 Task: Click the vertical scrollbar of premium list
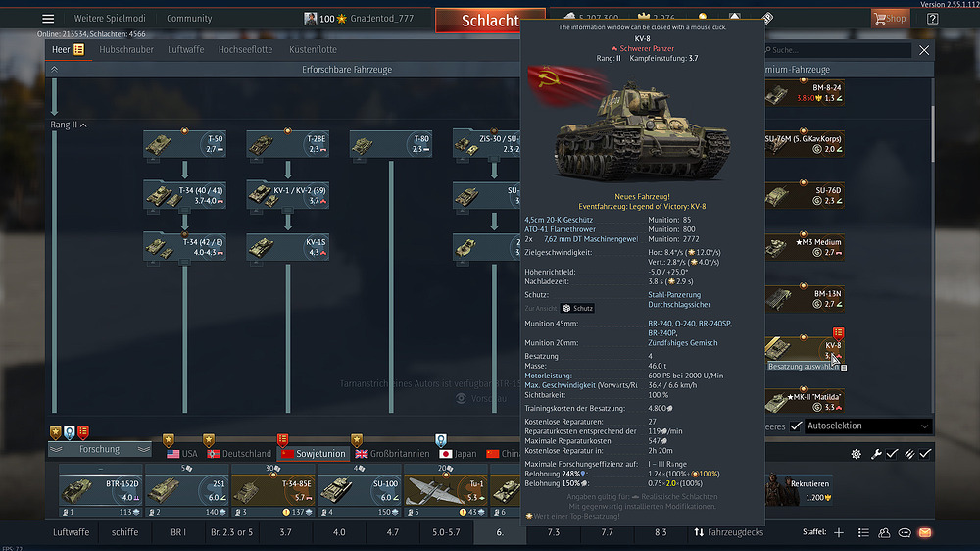click(x=932, y=134)
